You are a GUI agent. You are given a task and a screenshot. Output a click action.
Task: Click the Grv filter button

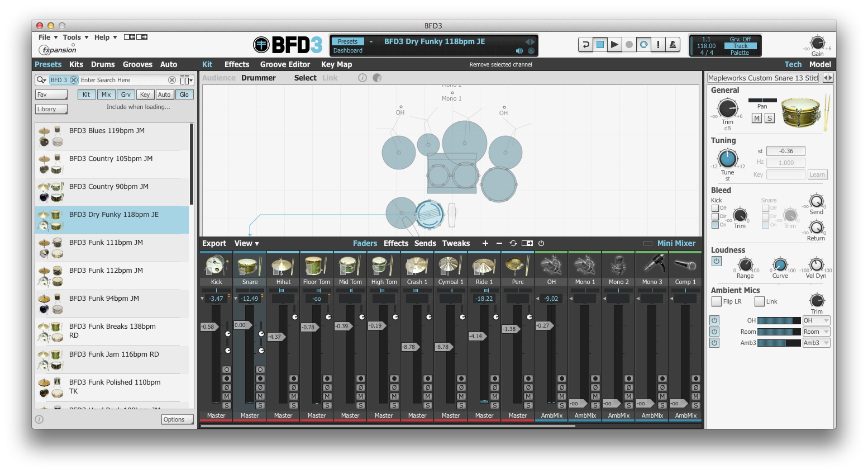point(126,94)
